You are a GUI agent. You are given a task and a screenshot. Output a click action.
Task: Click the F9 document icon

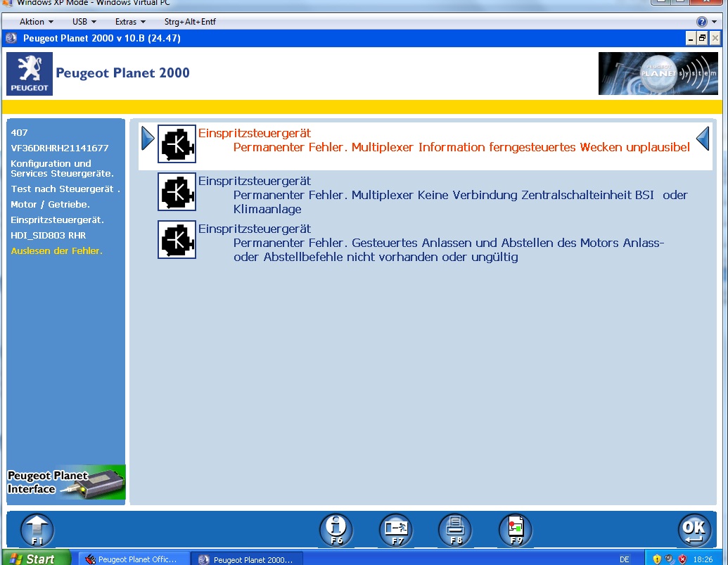[516, 530]
